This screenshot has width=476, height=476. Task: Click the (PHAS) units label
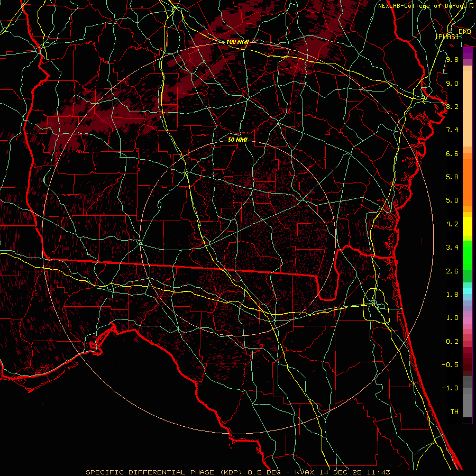tap(447, 36)
